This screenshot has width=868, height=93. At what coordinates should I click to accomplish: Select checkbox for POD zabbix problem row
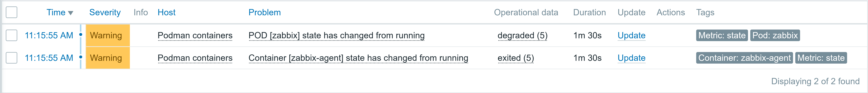click(11, 35)
